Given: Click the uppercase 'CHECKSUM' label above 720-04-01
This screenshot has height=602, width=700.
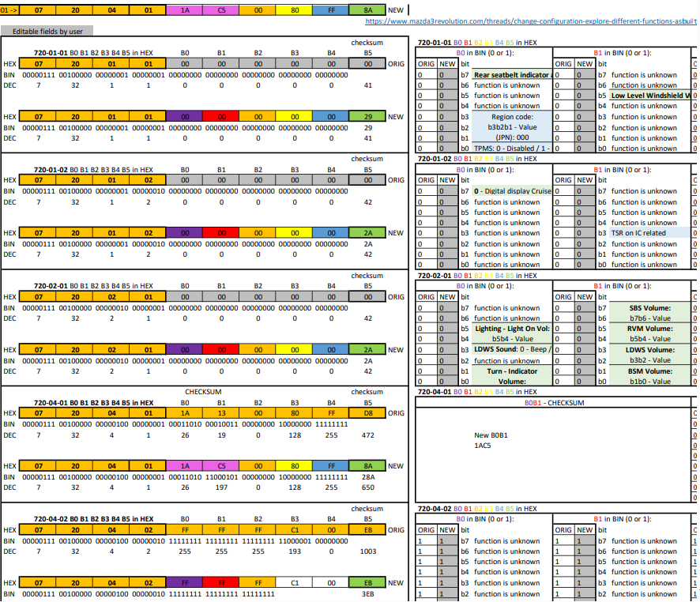Looking at the screenshot, I should tap(203, 392).
